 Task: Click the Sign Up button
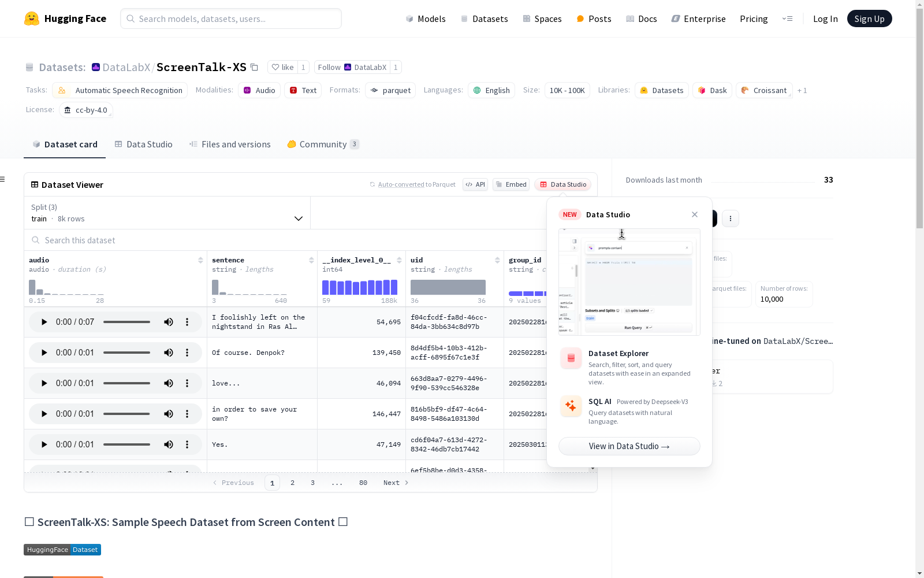pos(869,18)
